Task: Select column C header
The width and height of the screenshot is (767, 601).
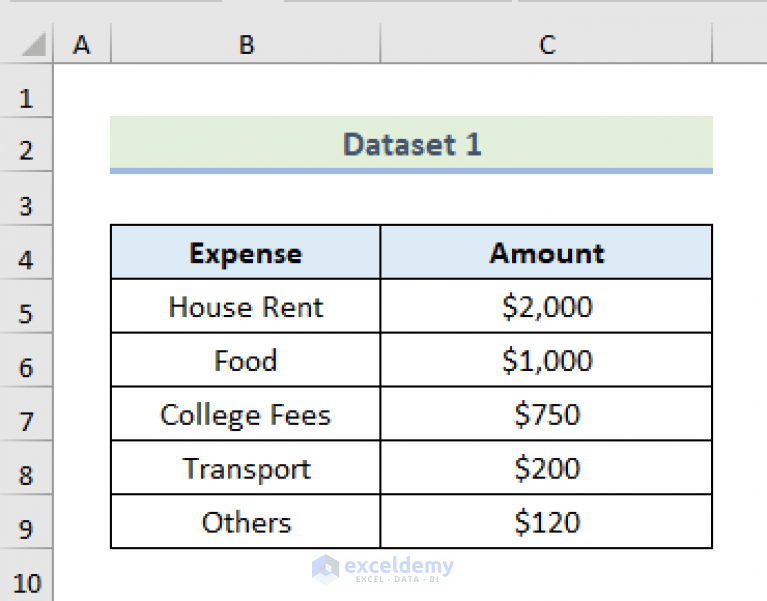Action: point(546,44)
